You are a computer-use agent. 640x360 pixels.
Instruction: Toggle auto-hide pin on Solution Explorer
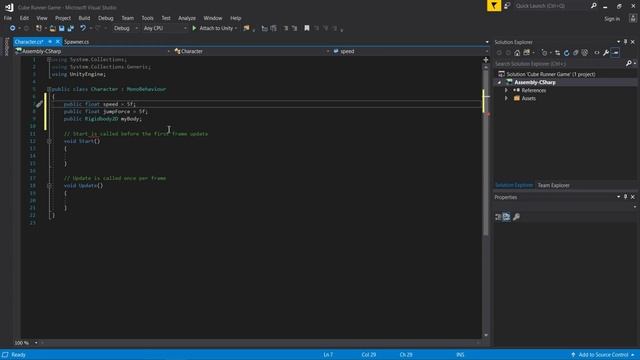pos(625,42)
